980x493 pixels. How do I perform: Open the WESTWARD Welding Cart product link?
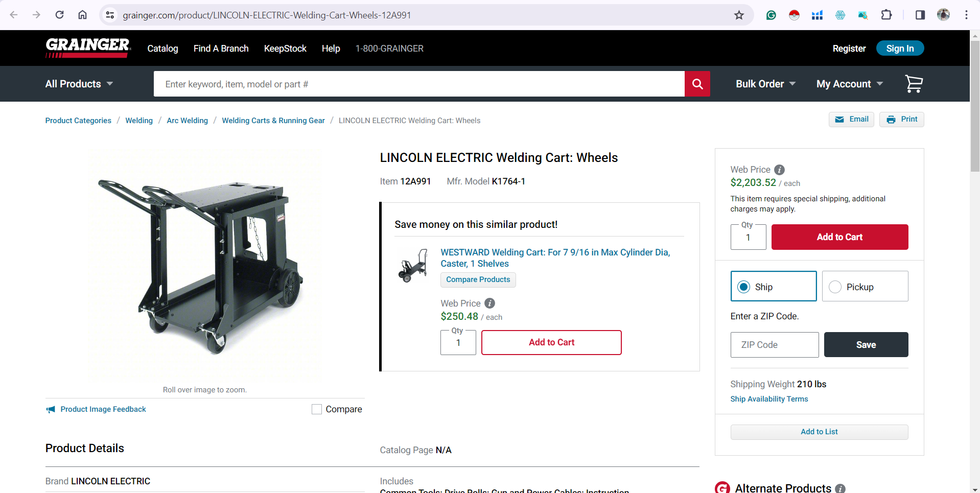[555, 258]
